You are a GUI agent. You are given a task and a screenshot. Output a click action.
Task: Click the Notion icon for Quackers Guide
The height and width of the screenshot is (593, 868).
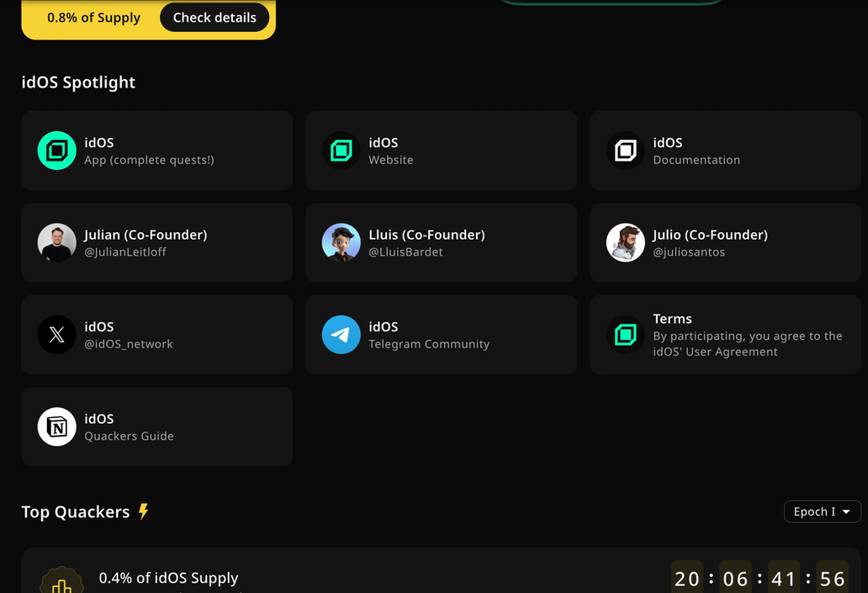[x=57, y=427]
